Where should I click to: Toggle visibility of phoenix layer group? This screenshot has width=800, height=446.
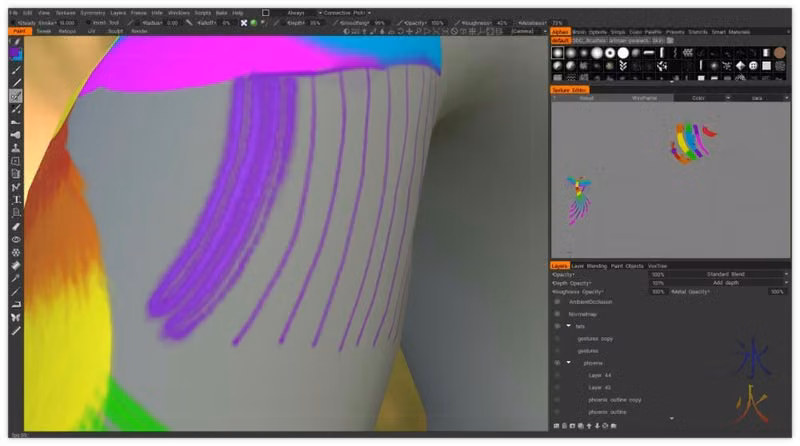[557, 363]
